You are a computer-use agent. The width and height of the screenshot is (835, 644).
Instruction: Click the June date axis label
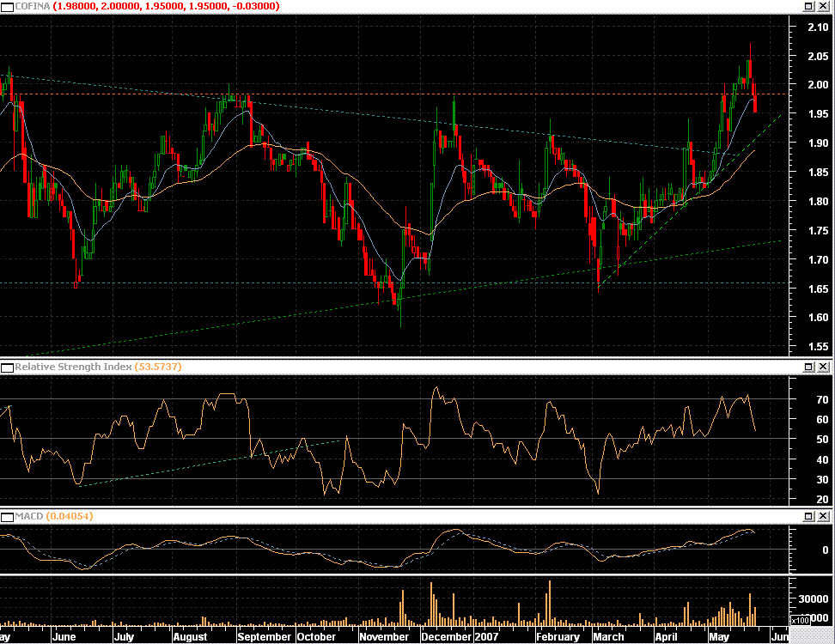(64, 637)
